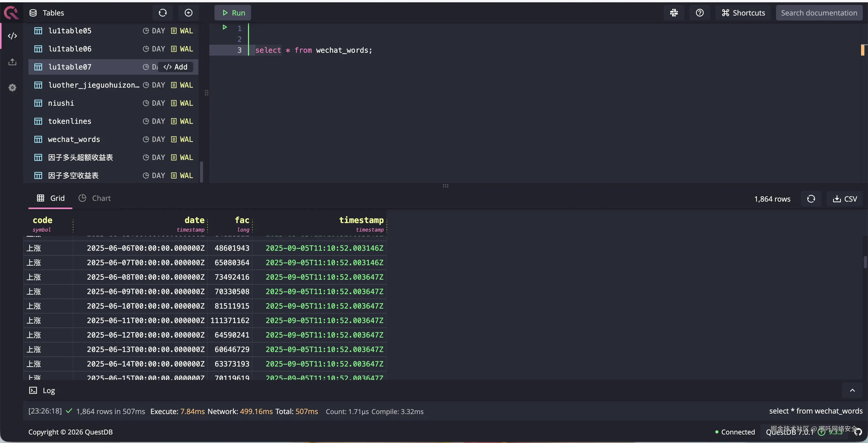Switch to the Chart tab
Image resolution: width=868 pixels, height=443 pixels.
[x=95, y=198]
